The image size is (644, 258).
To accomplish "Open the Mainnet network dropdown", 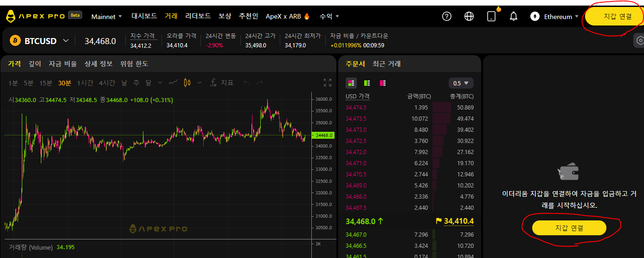I will pos(107,17).
